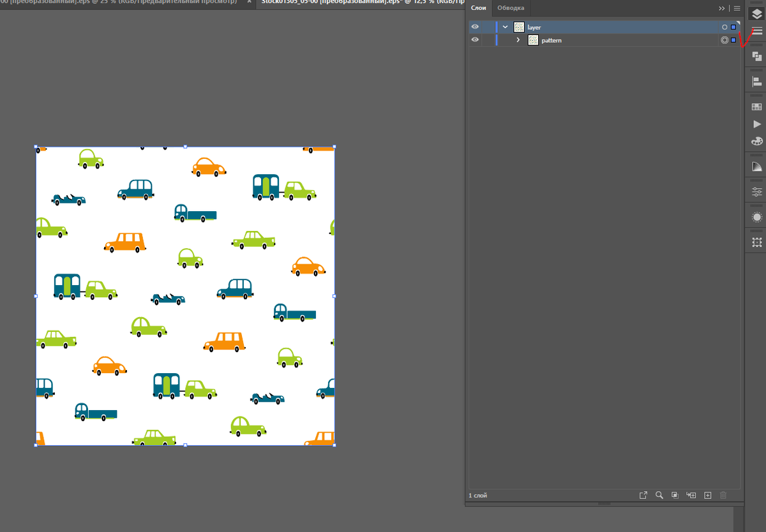Click Collect for Export icon in Layers panel
Screen dimensions: 766x532
643,495
